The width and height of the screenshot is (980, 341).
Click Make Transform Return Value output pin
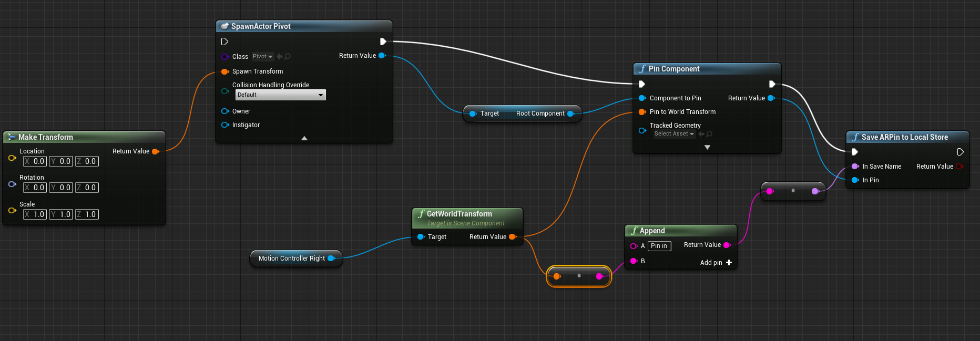tap(156, 151)
